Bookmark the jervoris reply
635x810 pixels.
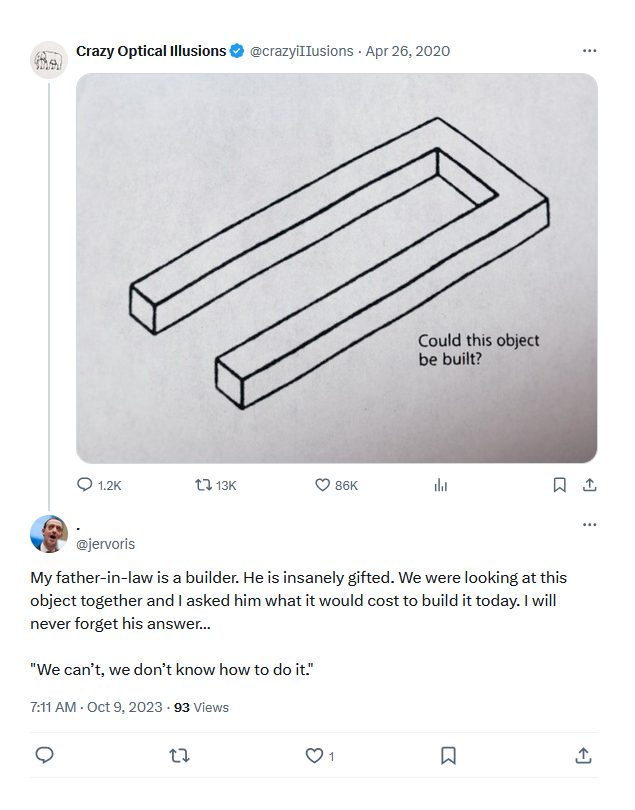tap(449, 756)
